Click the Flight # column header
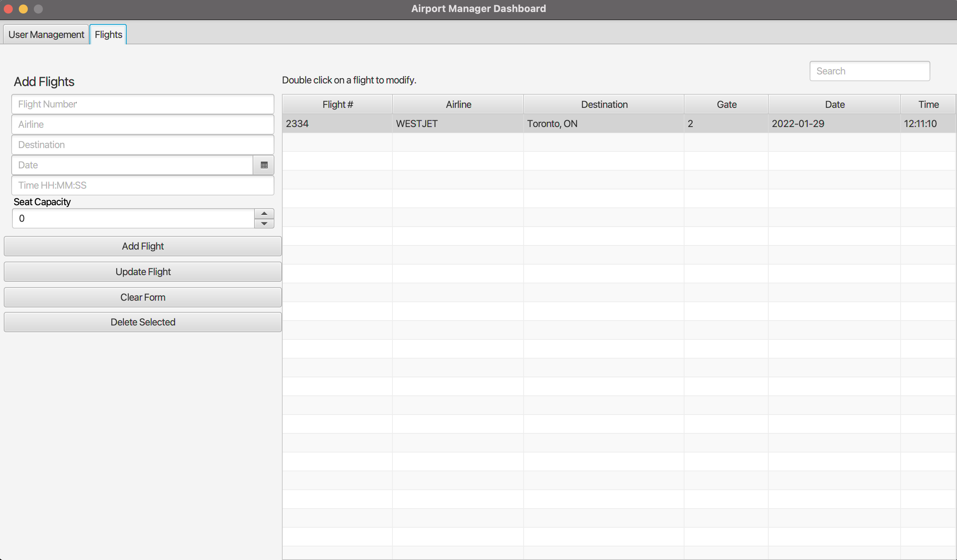957x560 pixels. pos(337,104)
